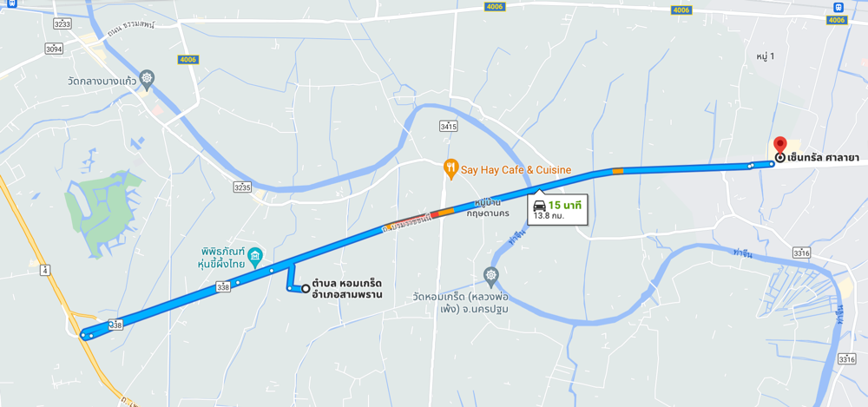Image resolution: width=868 pixels, height=407 pixels.
Task: Click temple icon of วัดกลางบางแก้ว
Action: [x=146, y=79]
